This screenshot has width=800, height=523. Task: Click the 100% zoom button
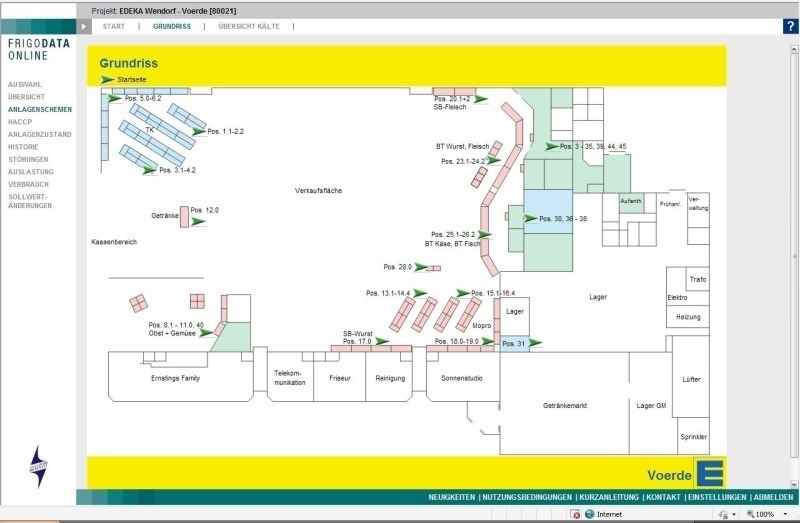click(760, 514)
